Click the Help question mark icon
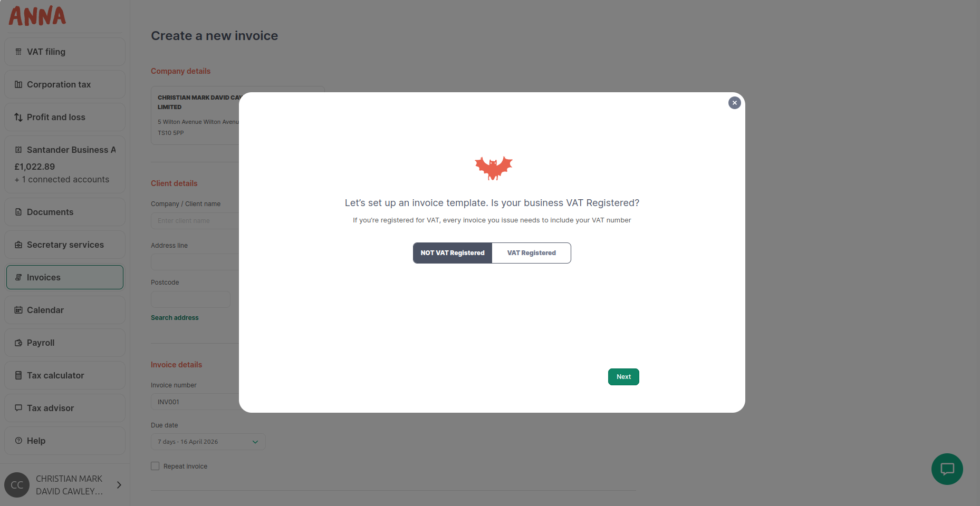The image size is (980, 506). tap(18, 441)
